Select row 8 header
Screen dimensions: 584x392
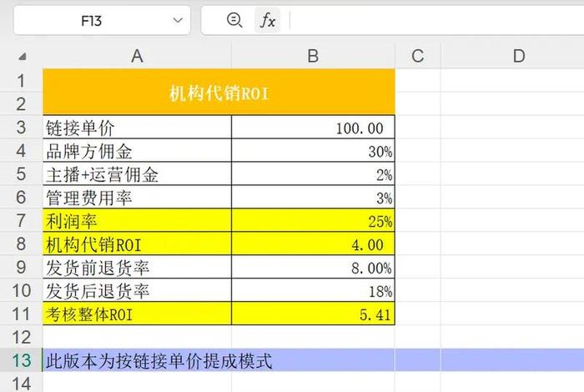21,244
